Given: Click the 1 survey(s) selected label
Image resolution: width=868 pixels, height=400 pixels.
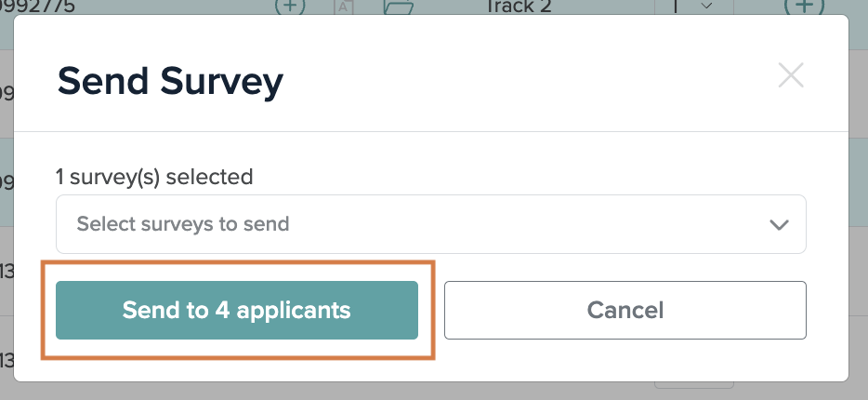Looking at the screenshot, I should (x=154, y=177).
